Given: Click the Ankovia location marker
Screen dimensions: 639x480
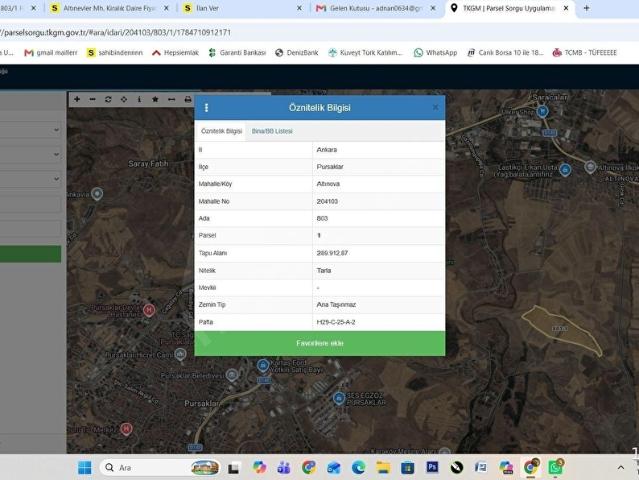Looking at the screenshot, I should click(x=97, y=194).
